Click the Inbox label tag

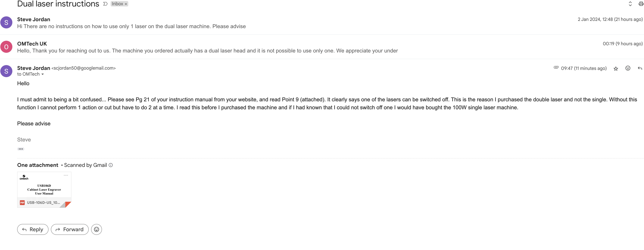(x=117, y=4)
